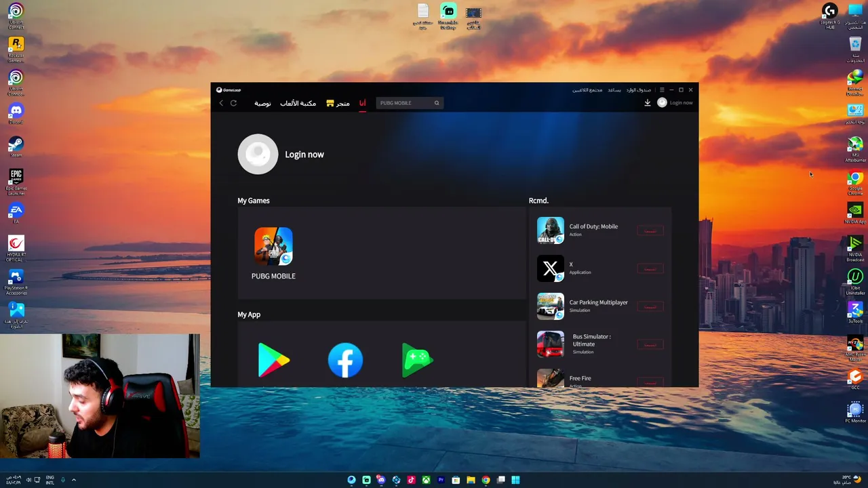Click the large Login now text

coord(304,155)
